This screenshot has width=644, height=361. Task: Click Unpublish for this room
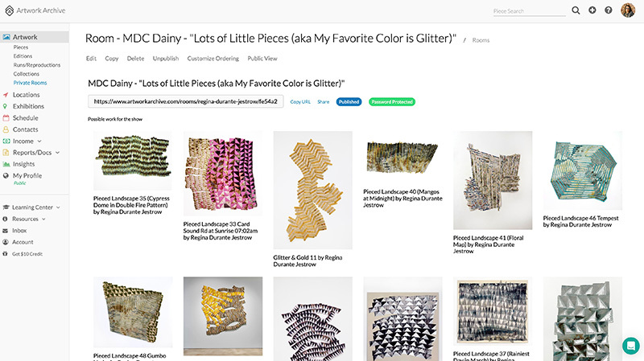pos(166,59)
